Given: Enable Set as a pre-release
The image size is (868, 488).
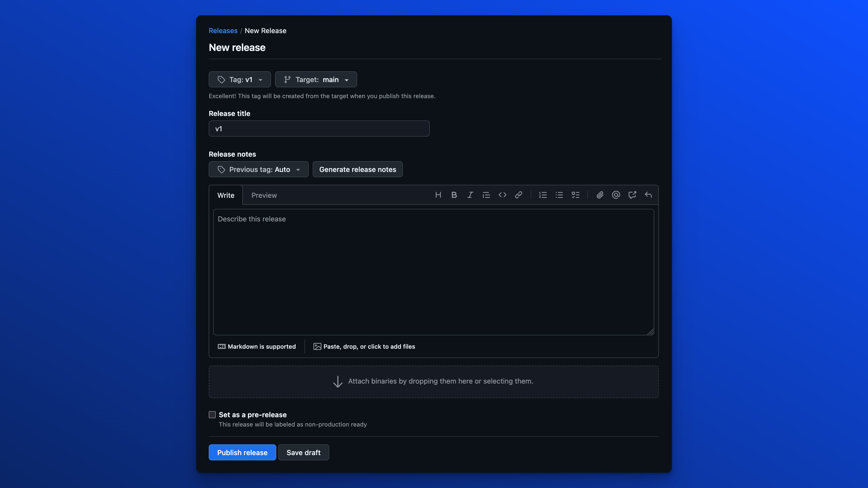Looking at the screenshot, I should point(212,415).
